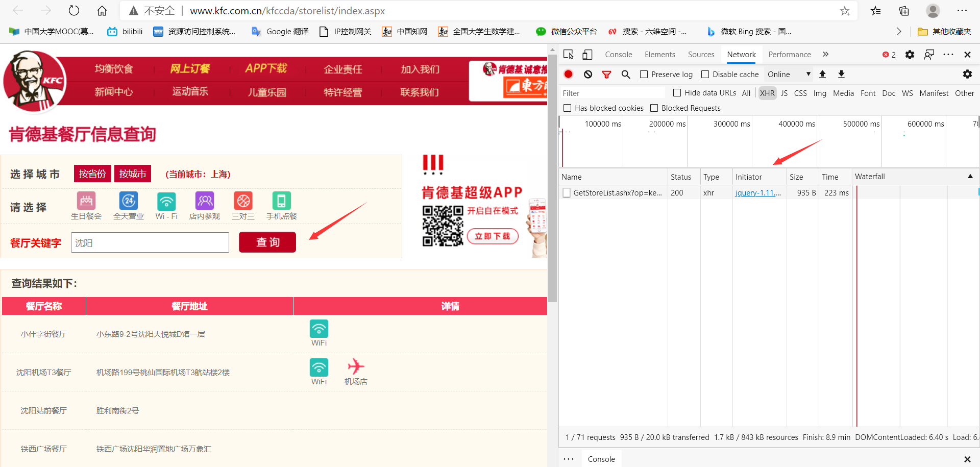Tick the GetStoreList.ashx request row checkbox
The image size is (980, 467).
(567, 193)
